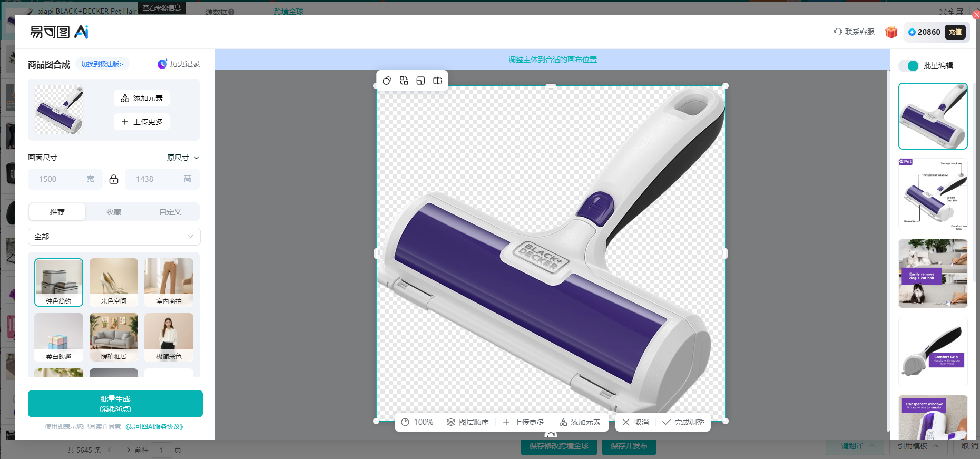Toggle the 批量编辑 batch edit switch
This screenshot has width=980, height=459.
(909, 65)
